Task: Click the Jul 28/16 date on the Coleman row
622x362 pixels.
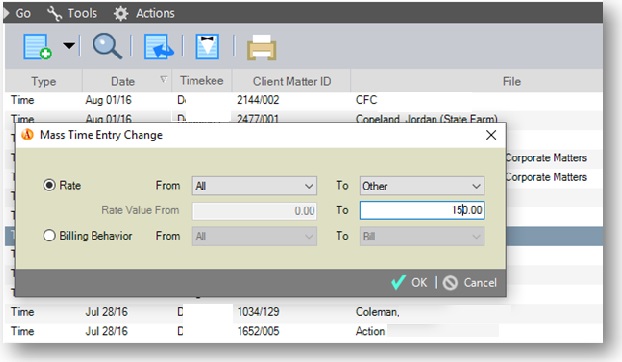Action: point(107,312)
